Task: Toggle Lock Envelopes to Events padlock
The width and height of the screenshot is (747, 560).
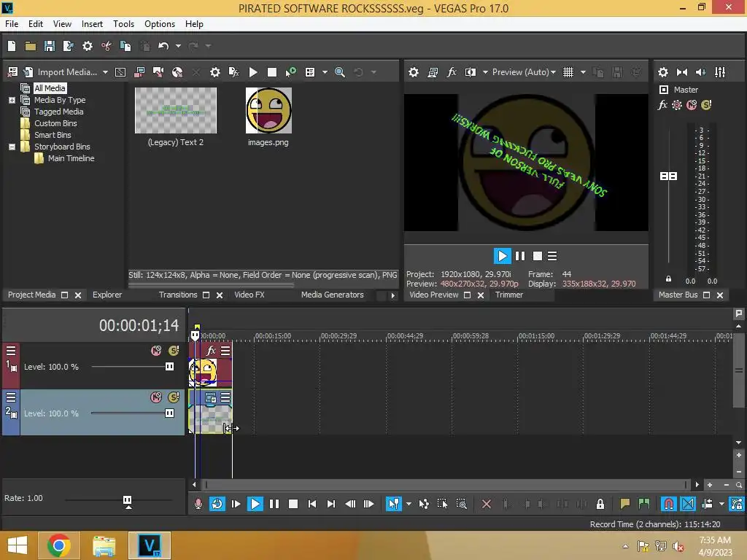Action: pyautogui.click(x=600, y=504)
